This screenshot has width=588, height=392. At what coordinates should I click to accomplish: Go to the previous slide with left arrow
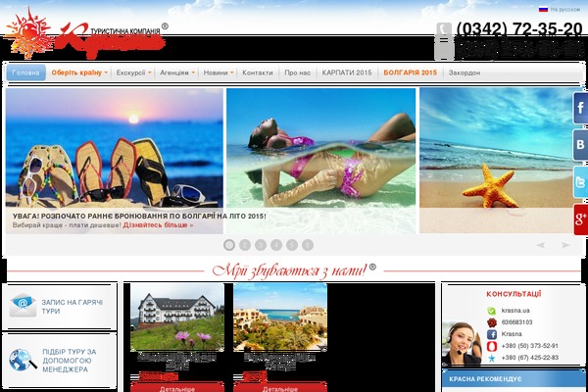pyautogui.click(x=540, y=245)
